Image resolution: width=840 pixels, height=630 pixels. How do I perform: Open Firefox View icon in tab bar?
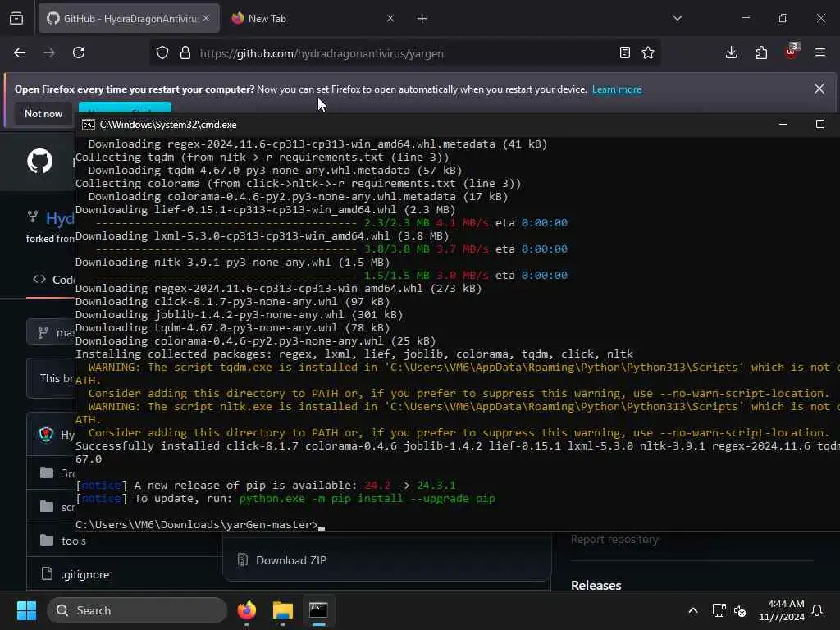(x=16, y=19)
